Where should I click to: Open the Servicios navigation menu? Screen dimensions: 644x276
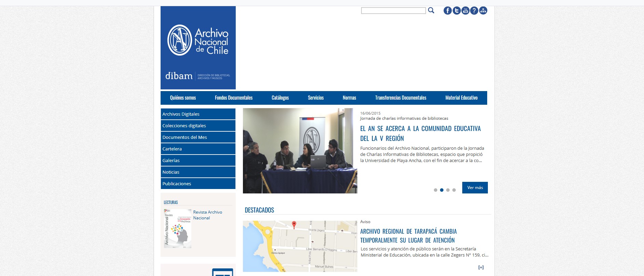tap(316, 98)
